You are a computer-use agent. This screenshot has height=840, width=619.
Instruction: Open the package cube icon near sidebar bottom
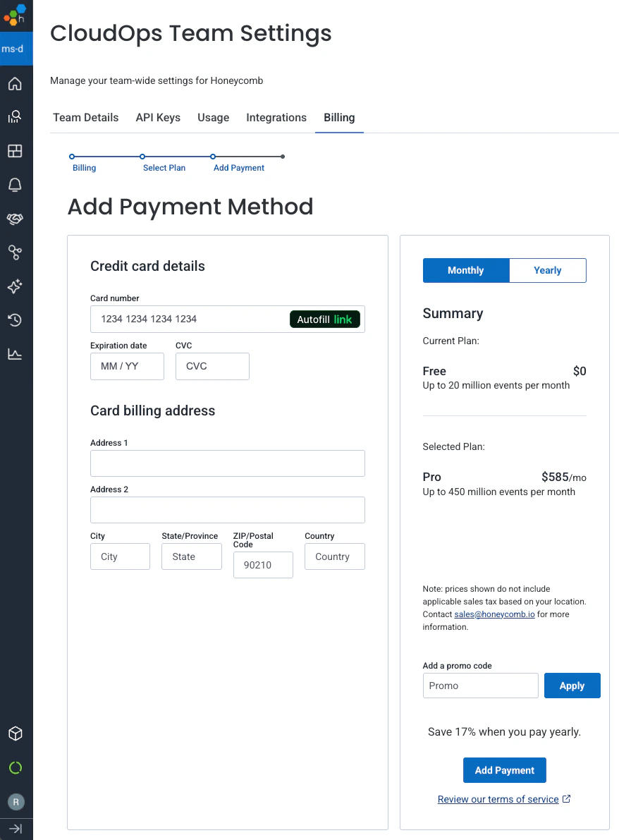(x=16, y=734)
